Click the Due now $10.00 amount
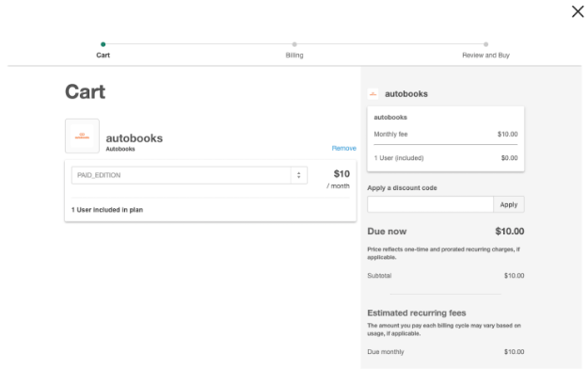Image resolution: width=588 pixels, height=369 pixels. [x=510, y=232]
